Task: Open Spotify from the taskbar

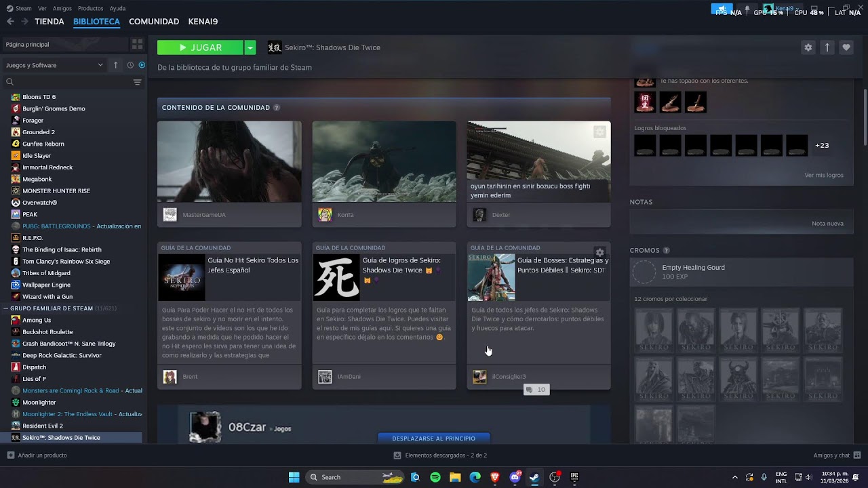Action: [x=435, y=477]
